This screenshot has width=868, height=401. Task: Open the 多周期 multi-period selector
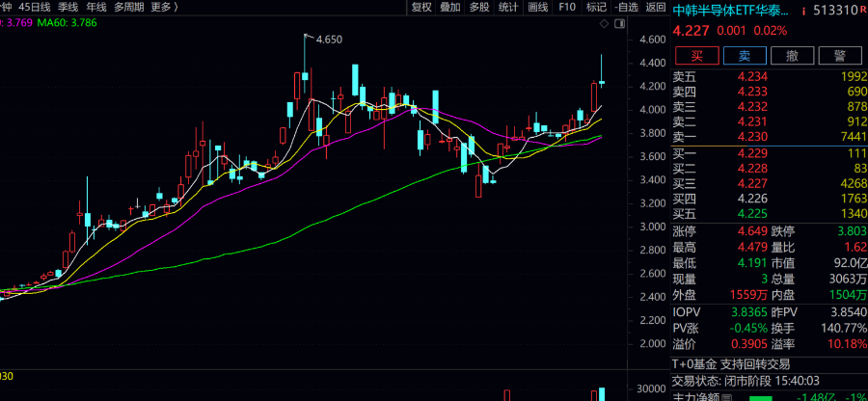(129, 7)
